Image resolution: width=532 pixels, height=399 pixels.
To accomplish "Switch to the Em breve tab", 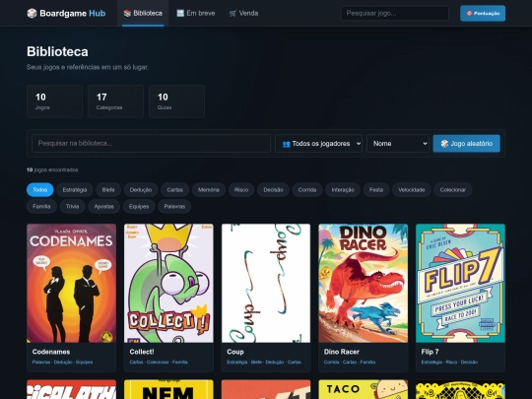I will 196,13.
